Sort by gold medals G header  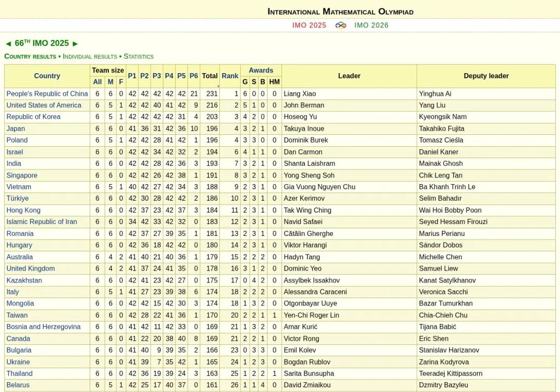coord(245,82)
